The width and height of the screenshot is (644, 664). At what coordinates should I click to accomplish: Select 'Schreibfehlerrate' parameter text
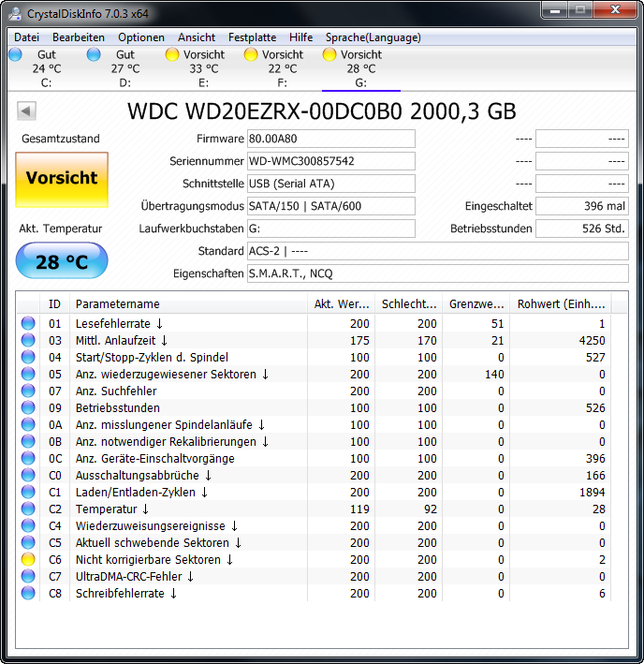click(120, 593)
